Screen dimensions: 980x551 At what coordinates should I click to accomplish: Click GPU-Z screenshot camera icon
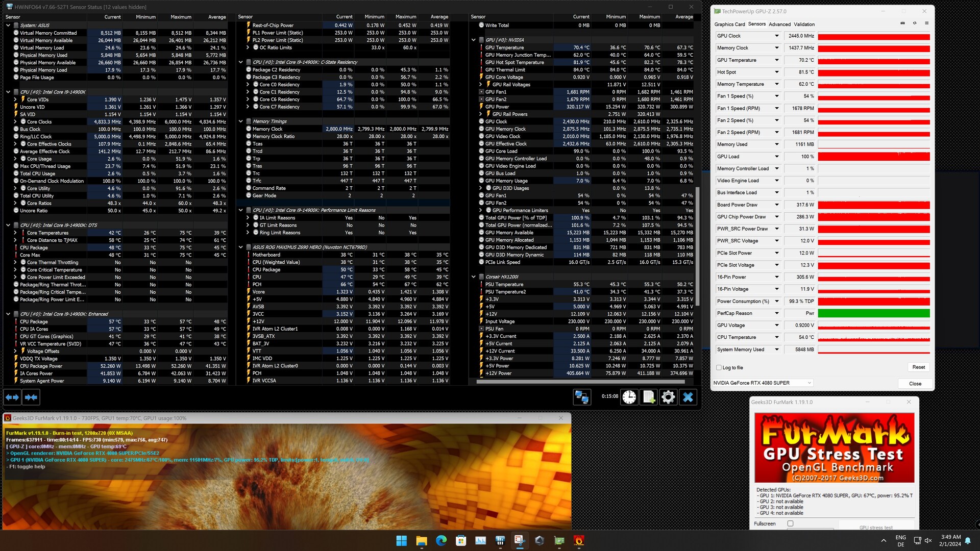tap(902, 23)
